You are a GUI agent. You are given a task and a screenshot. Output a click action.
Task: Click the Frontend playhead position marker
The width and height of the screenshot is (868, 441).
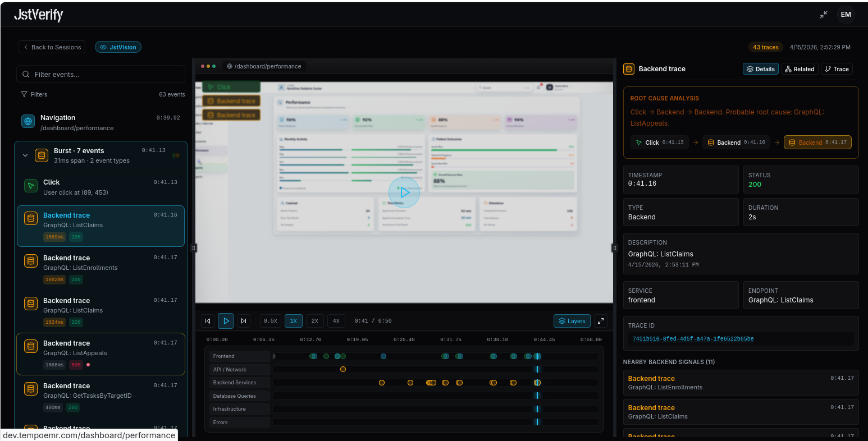click(x=537, y=356)
